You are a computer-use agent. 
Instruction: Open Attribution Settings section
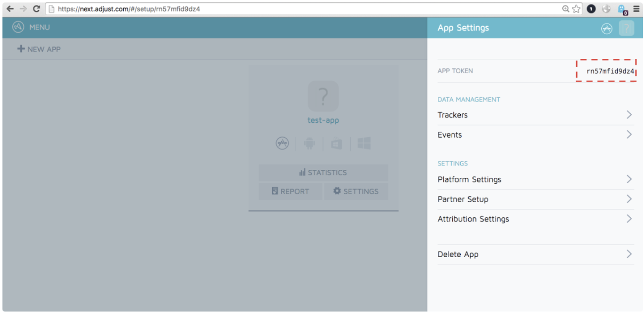pyautogui.click(x=535, y=219)
